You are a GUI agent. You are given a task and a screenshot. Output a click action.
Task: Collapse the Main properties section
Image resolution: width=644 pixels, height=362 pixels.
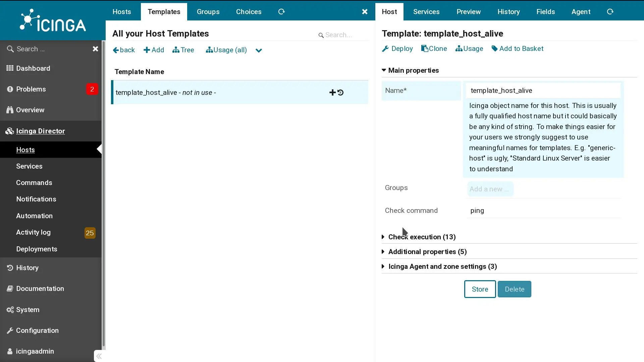point(410,70)
